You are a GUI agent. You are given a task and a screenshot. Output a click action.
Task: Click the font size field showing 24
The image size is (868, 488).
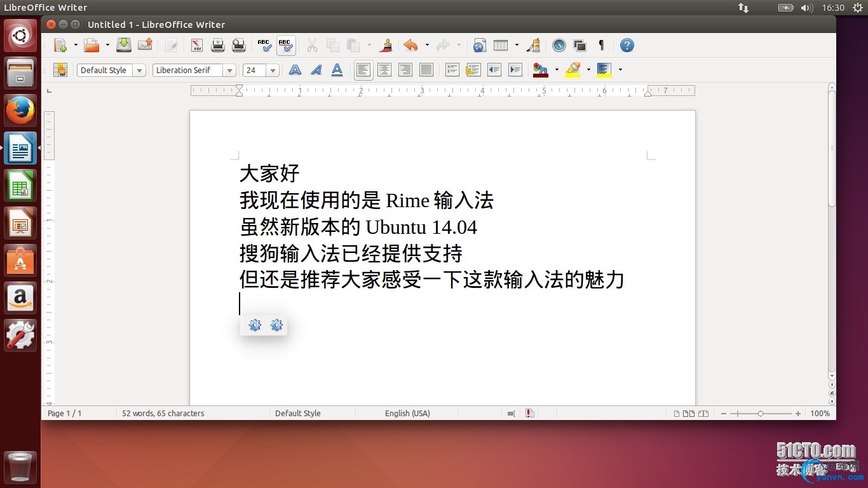(x=255, y=71)
